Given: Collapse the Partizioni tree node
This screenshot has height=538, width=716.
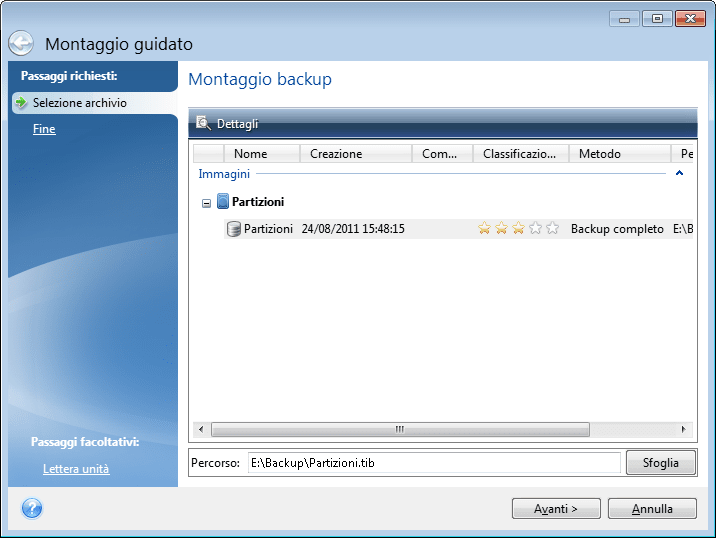Looking at the screenshot, I should (206, 203).
